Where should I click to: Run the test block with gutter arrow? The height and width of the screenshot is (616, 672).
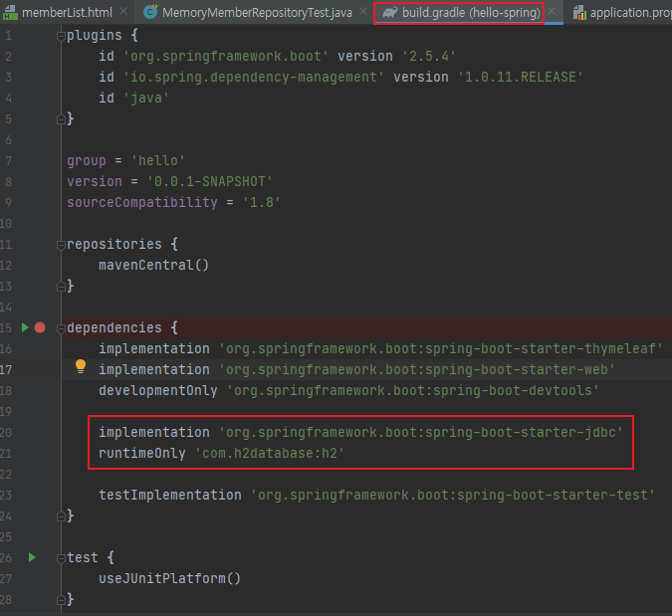(x=32, y=557)
